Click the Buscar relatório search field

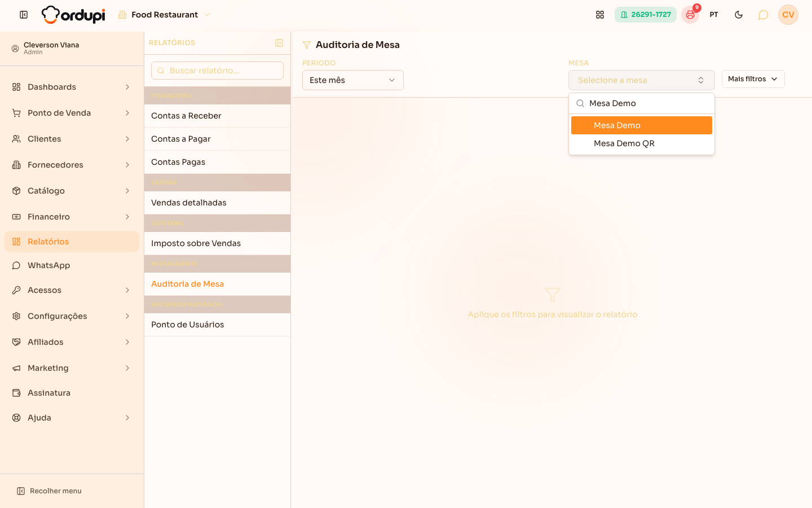(217, 71)
